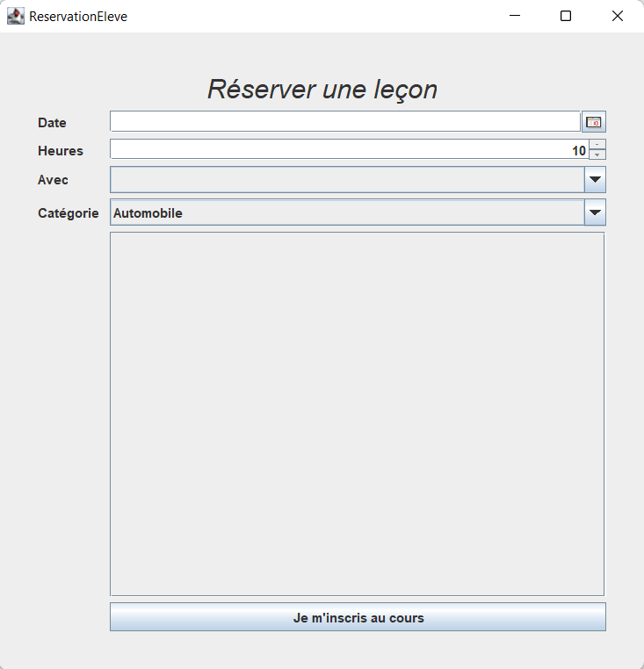The image size is (644, 669).
Task: Decrease the Heures value with down arrow
Action: pos(597,155)
